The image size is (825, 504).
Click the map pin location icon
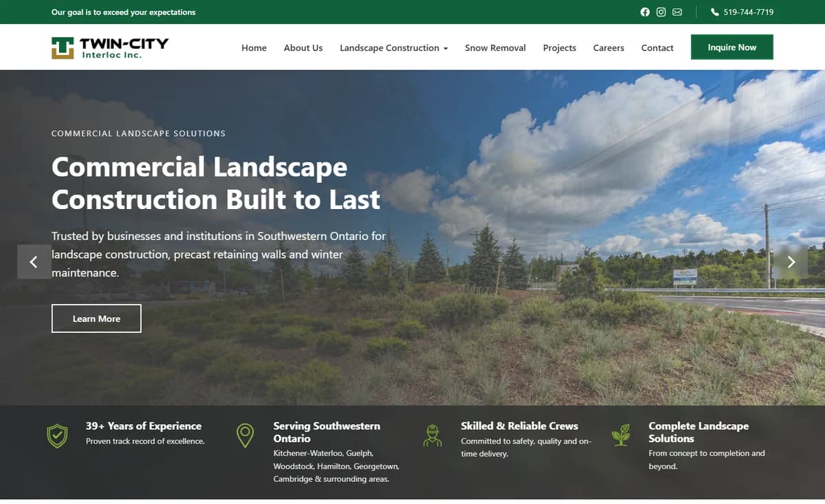[245, 436]
